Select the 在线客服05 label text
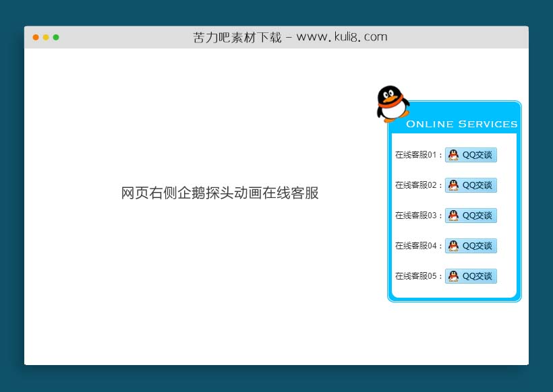The height and width of the screenshot is (392, 553). click(415, 275)
